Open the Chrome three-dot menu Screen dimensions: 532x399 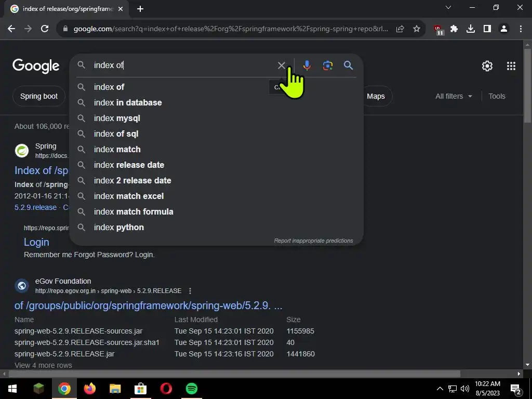coord(521,29)
